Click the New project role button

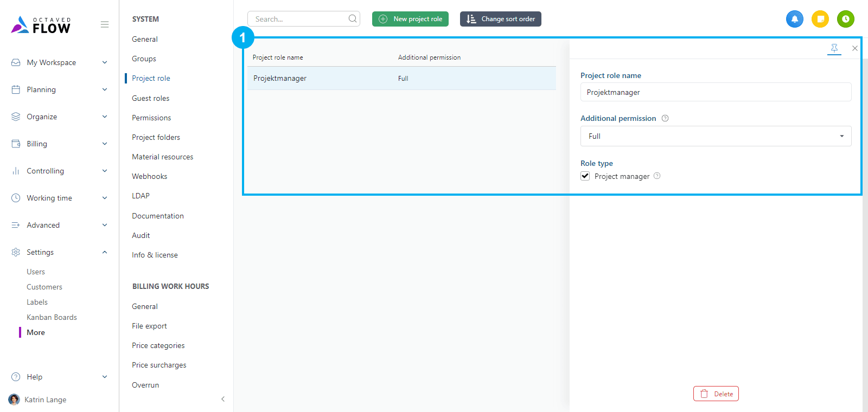pyautogui.click(x=410, y=19)
